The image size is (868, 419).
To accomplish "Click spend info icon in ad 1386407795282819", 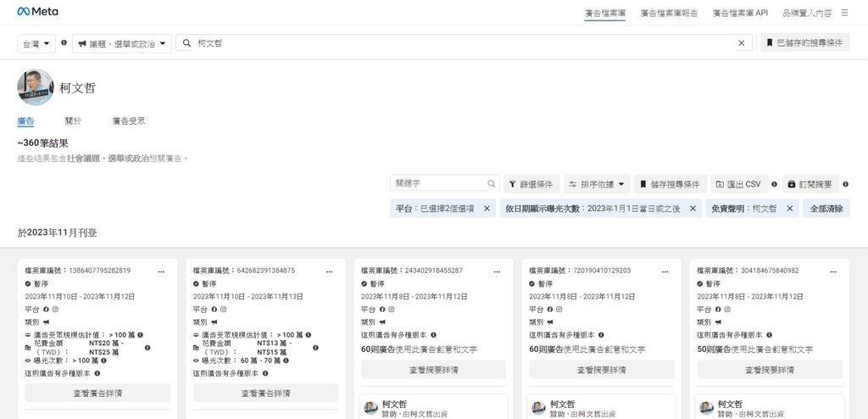I will coord(147,348).
